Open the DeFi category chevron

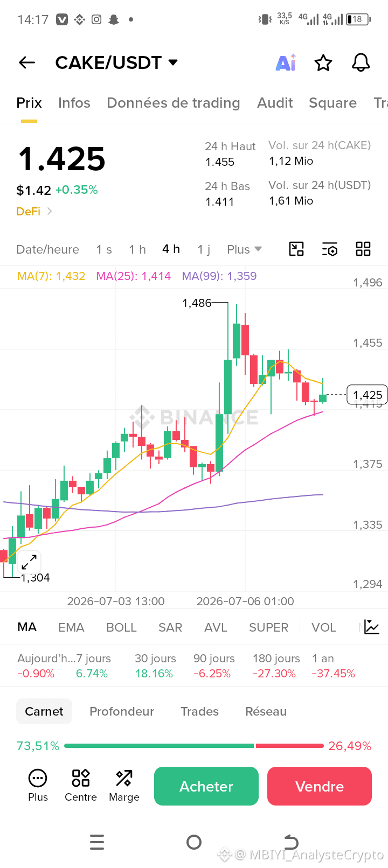[50, 211]
